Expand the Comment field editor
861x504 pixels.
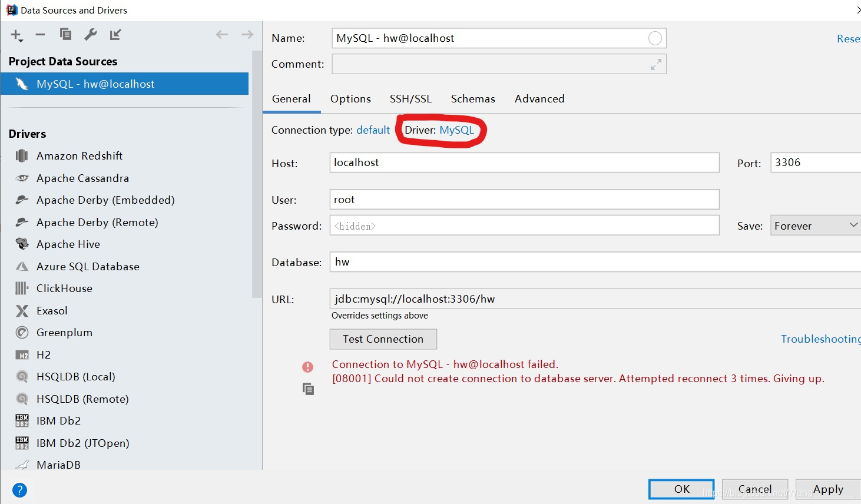coord(655,64)
